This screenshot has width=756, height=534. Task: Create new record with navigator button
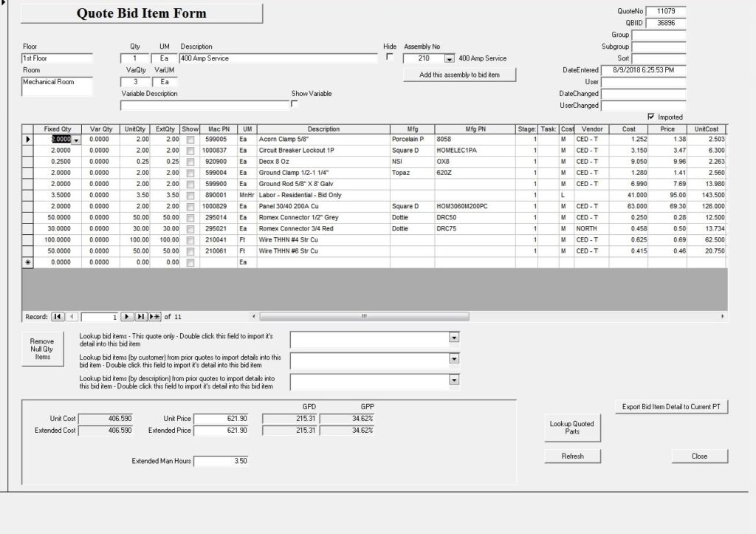155,317
